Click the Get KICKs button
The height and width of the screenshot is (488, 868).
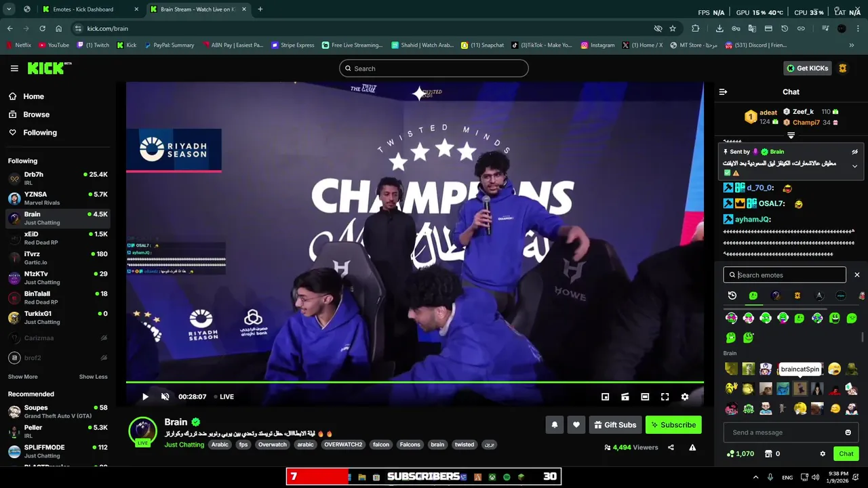(x=807, y=68)
